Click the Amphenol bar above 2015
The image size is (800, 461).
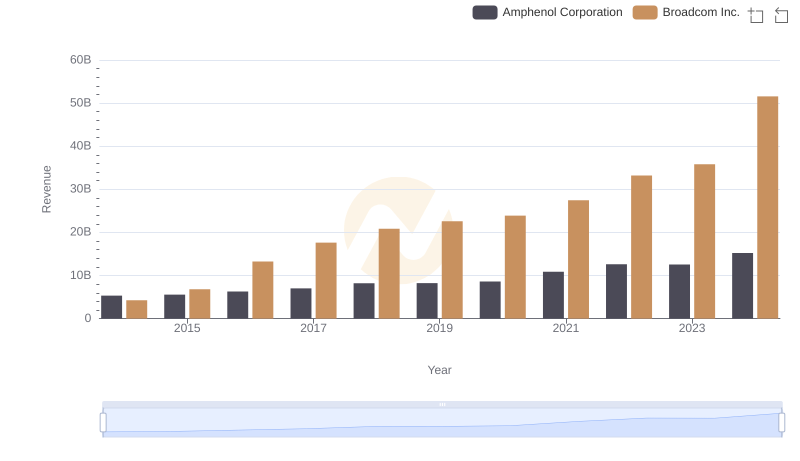[174, 306]
